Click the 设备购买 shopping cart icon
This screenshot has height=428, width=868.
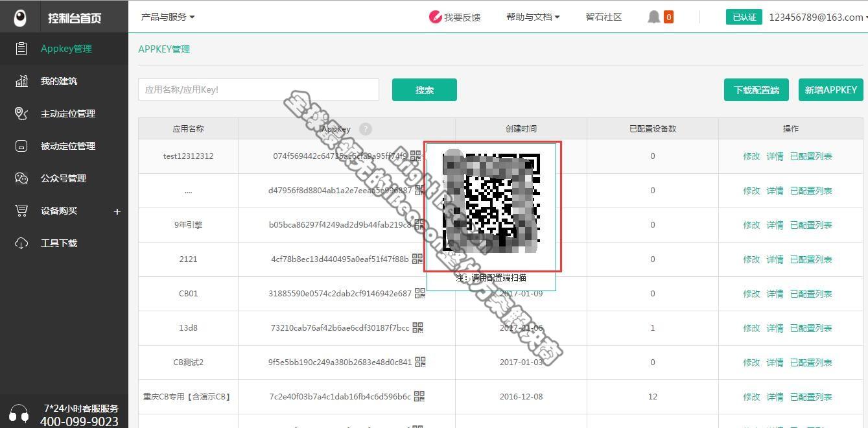(21, 211)
